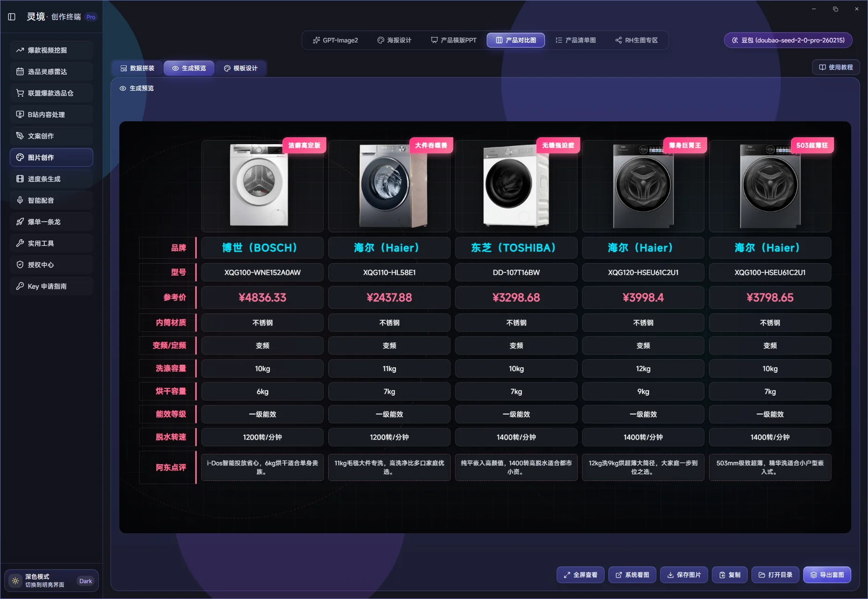Open image with 系统看图

[632, 575]
